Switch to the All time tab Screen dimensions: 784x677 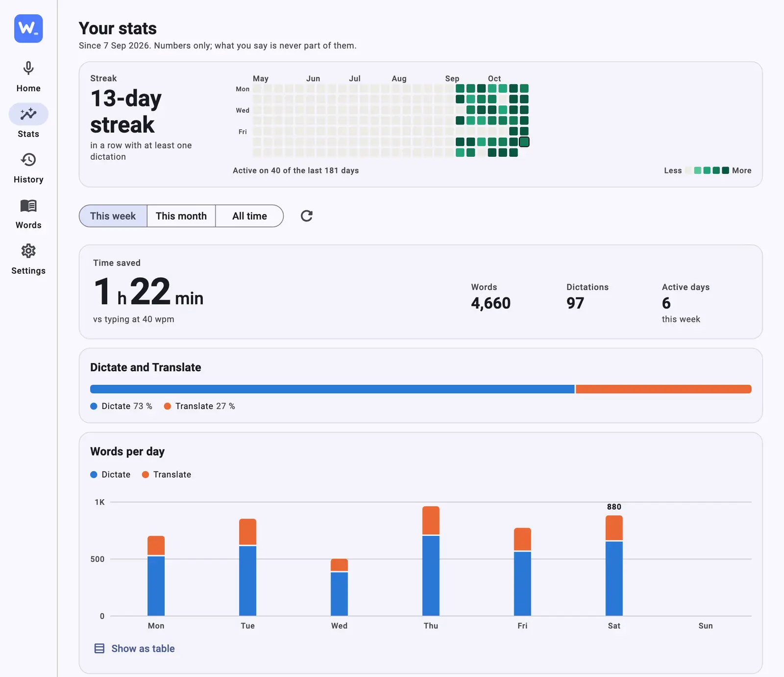(x=249, y=216)
